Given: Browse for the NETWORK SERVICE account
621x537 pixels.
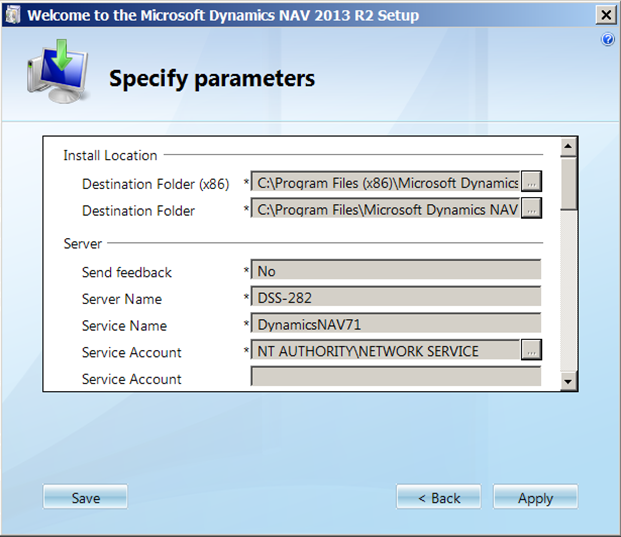Looking at the screenshot, I should pos(531,350).
